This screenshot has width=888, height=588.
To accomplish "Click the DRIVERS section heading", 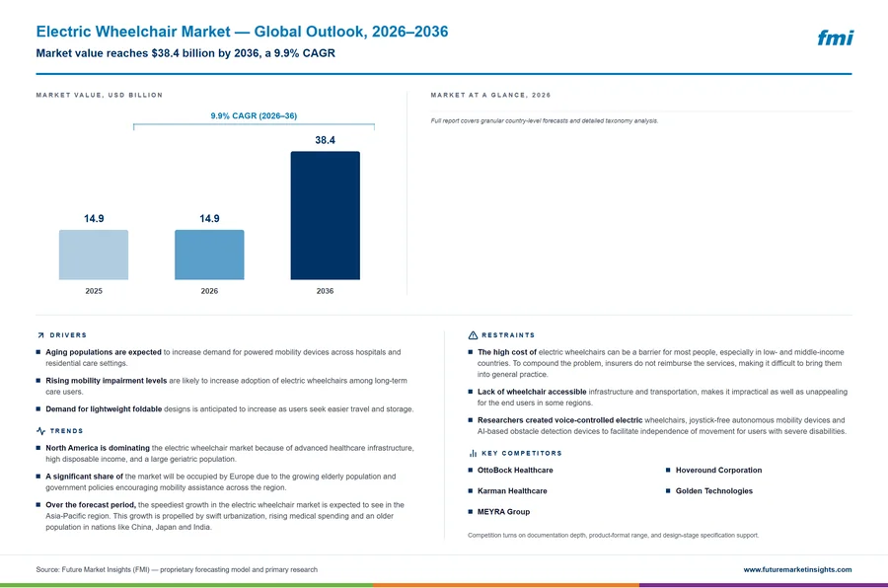I will (x=68, y=335).
